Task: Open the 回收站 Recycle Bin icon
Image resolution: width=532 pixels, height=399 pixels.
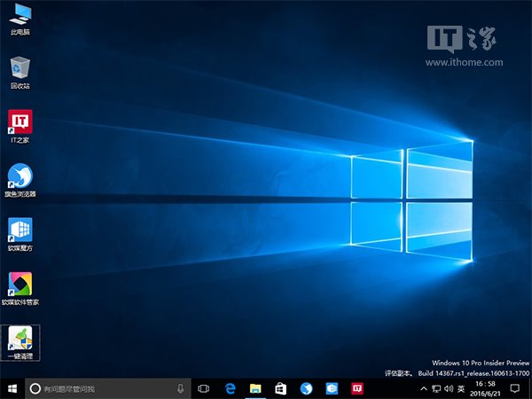Action: [x=20, y=69]
